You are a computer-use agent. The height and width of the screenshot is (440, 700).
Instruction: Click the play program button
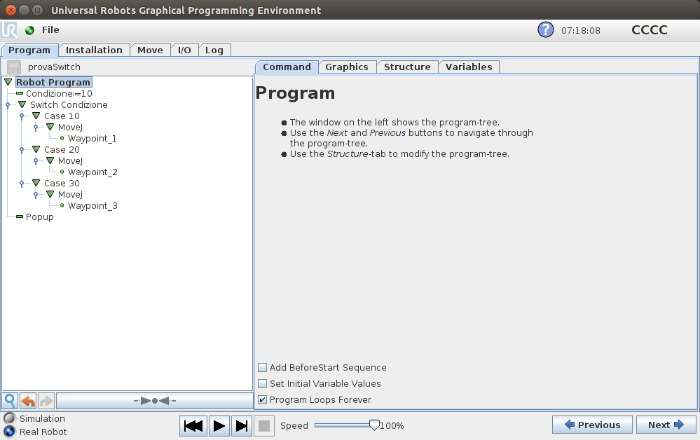[219, 426]
